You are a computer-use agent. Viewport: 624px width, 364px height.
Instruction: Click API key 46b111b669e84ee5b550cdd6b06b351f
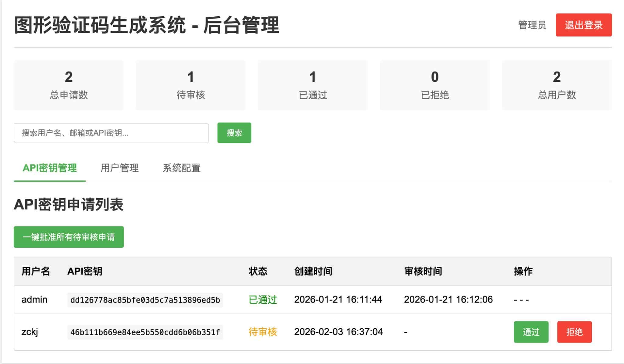click(145, 332)
